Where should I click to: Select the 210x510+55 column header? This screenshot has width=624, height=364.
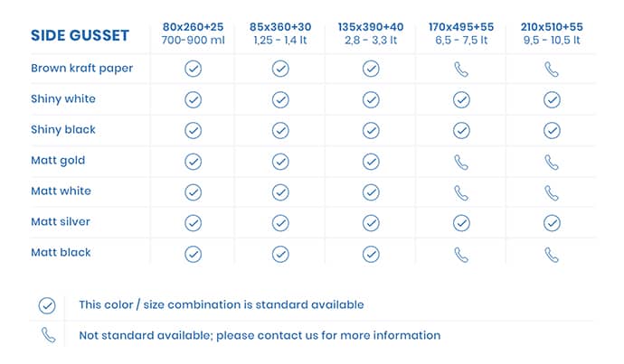click(x=552, y=33)
